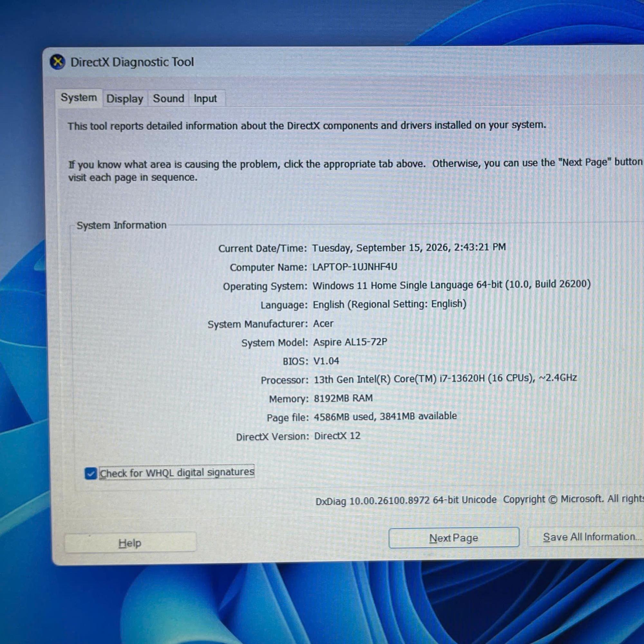Select page file value '4586MB used, 3841MB available'
644x644 pixels.
[385, 416]
